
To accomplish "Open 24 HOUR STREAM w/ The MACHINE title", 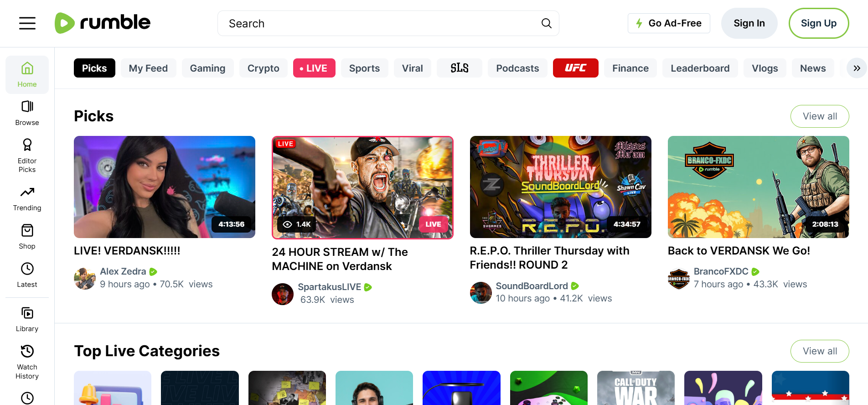I will tap(340, 259).
